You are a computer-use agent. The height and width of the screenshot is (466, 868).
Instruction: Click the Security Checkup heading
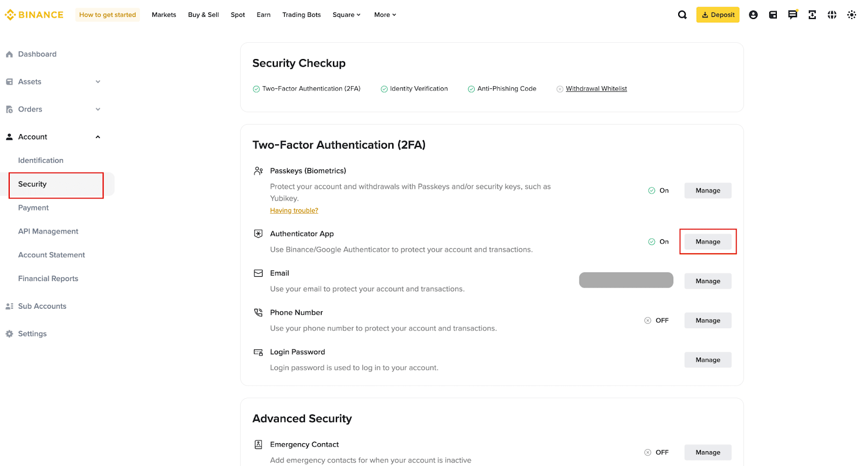pos(299,63)
